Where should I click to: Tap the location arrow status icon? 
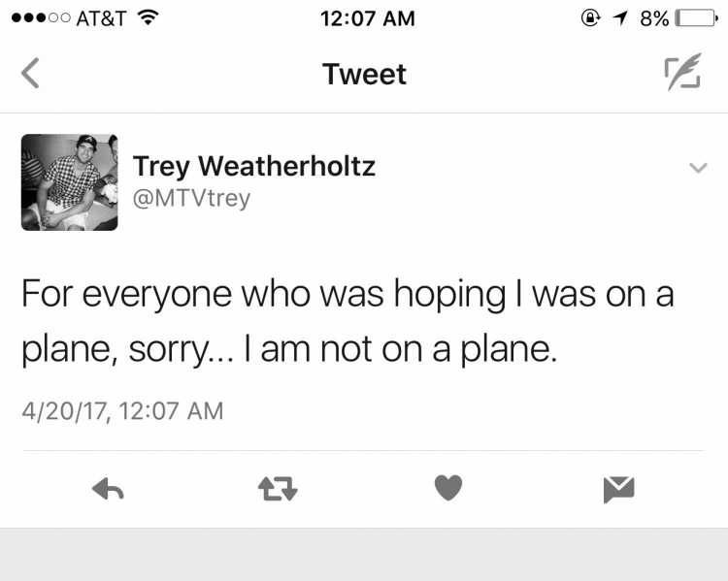[x=620, y=18]
